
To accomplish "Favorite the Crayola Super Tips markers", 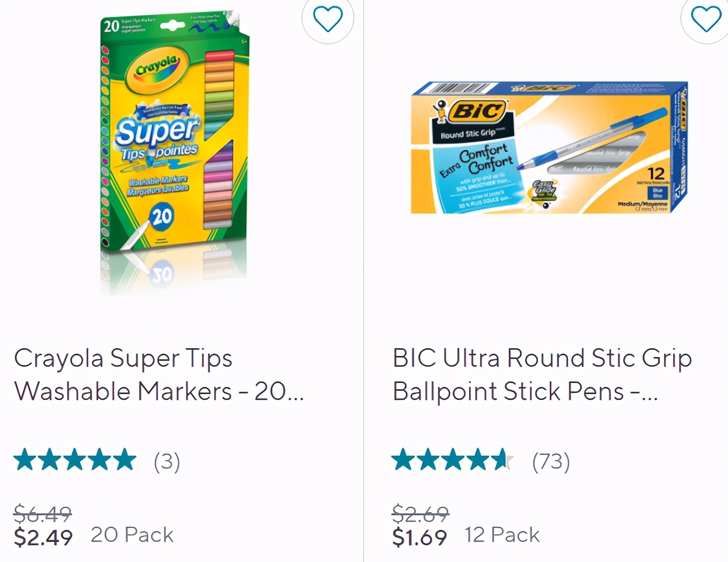I will (328, 19).
